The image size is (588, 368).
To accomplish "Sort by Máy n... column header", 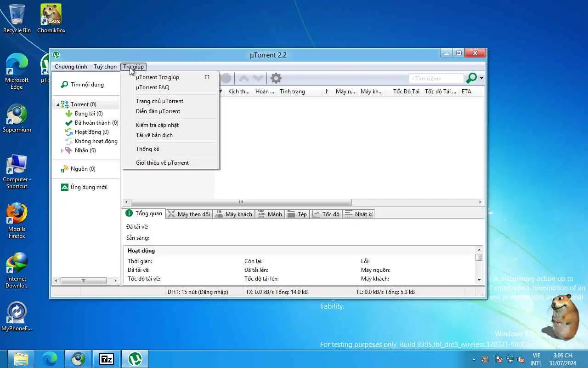I will pos(345,92).
